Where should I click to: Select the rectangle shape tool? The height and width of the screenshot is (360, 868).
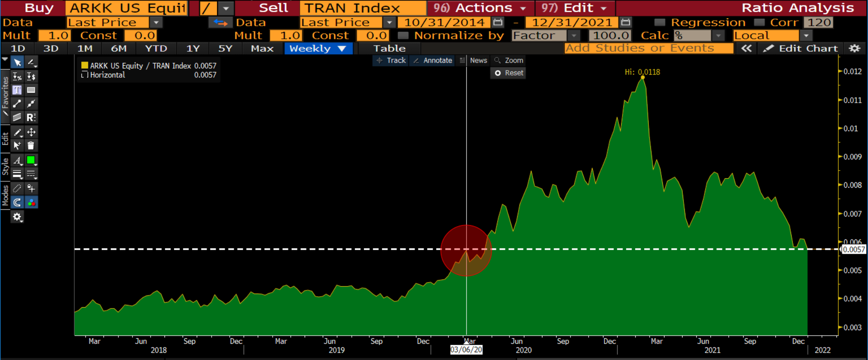coord(31,90)
